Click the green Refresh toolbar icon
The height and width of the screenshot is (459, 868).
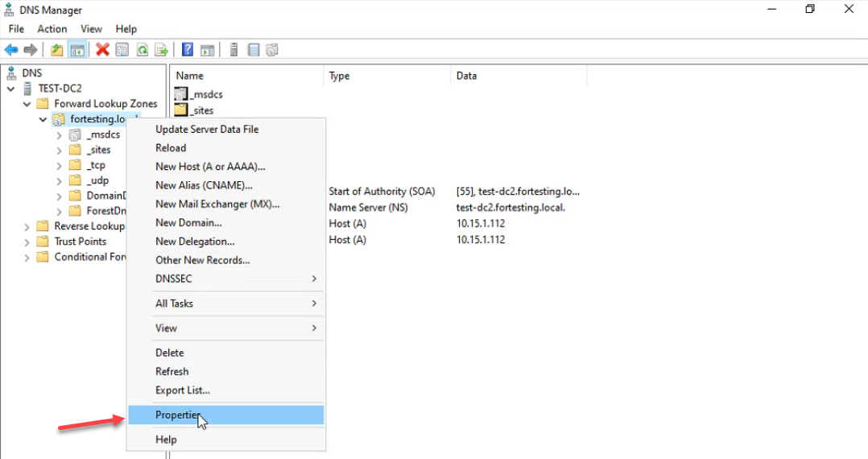pos(143,50)
